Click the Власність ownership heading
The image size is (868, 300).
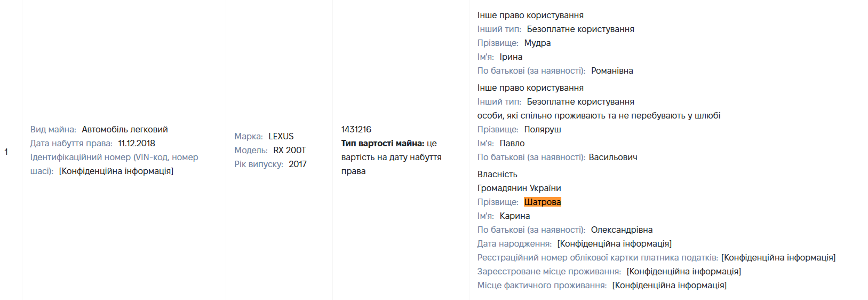(x=497, y=174)
